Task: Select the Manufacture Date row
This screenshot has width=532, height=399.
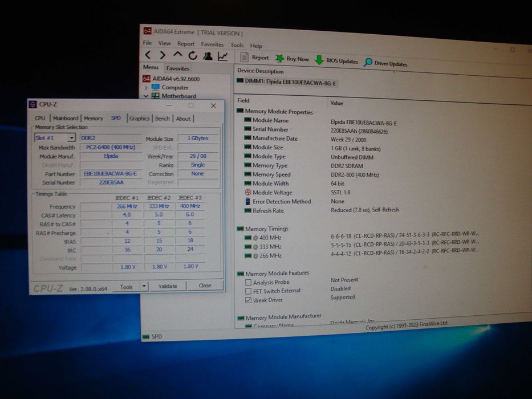Action: point(304,139)
